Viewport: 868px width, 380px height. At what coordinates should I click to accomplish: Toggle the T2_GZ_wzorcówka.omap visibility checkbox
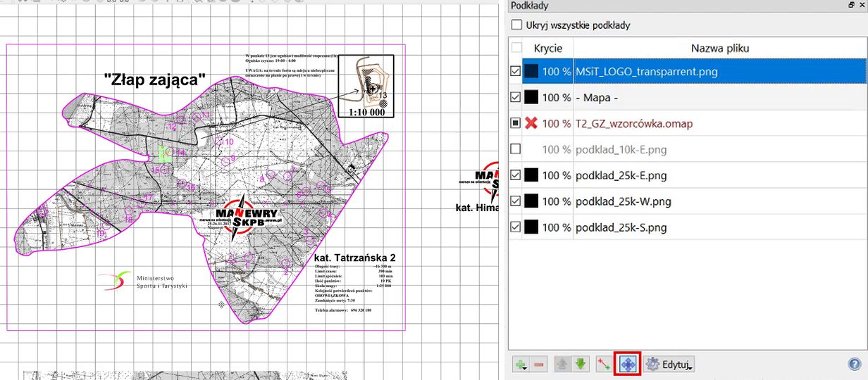[516, 123]
